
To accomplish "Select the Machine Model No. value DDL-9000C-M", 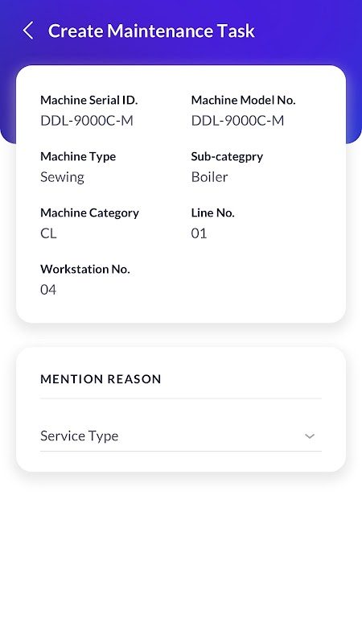I will point(237,121).
